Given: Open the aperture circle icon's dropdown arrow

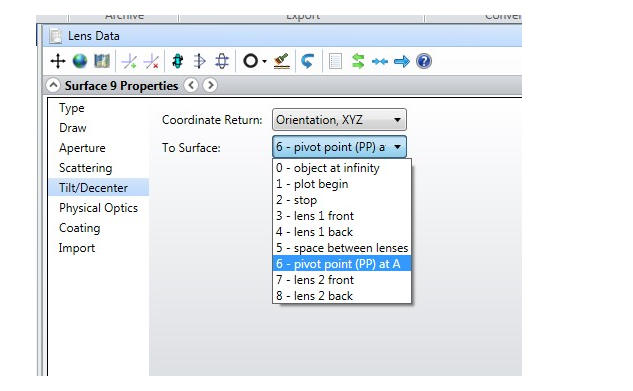Looking at the screenshot, I should 264,62.
